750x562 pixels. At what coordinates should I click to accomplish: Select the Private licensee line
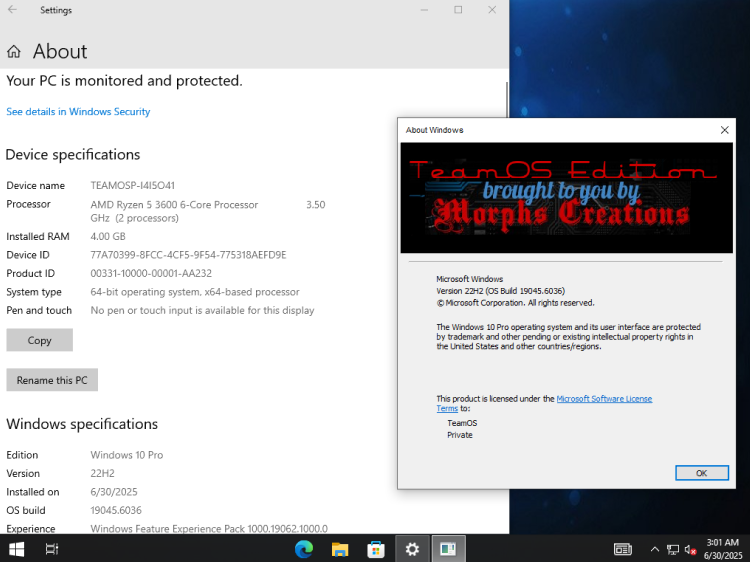click(460, 435)
